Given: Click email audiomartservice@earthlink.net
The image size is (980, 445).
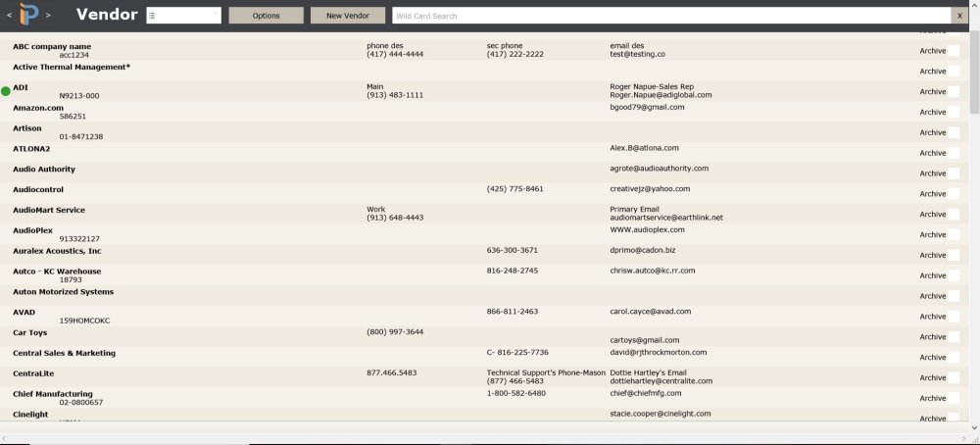Looking at the screenshot, I should click(666, 218).
